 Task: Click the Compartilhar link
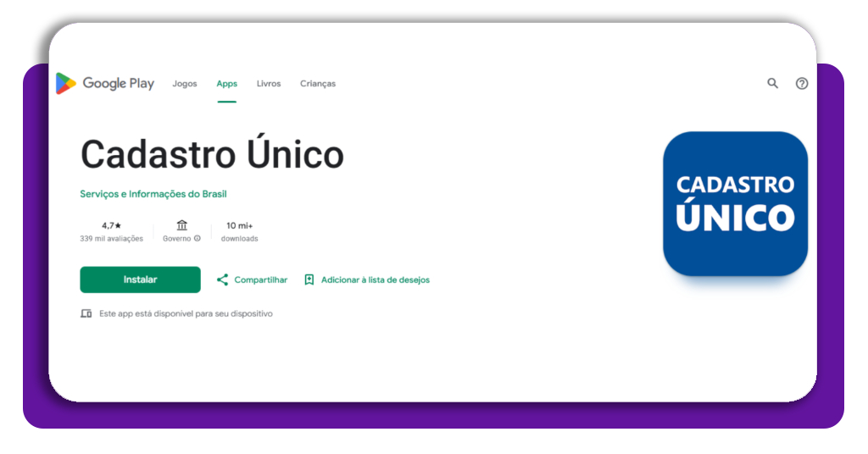click(261, 280)
